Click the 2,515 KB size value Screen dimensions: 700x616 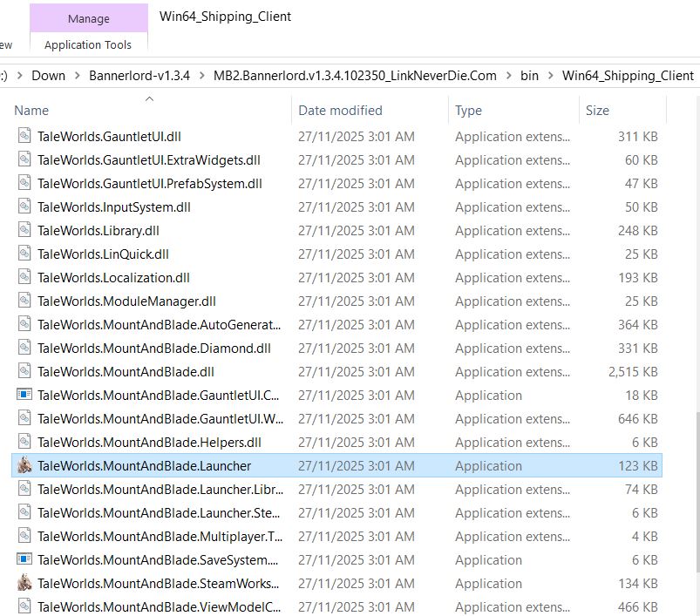(x=633, y=372)
